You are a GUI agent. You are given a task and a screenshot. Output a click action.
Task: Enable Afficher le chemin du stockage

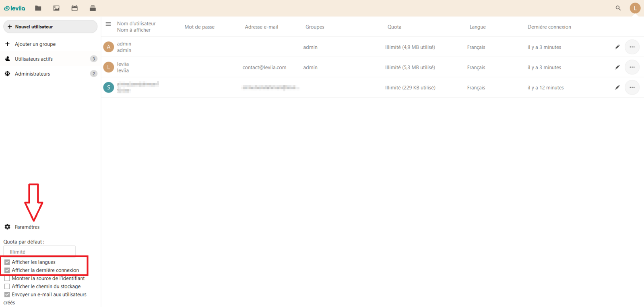click(7, 286)
